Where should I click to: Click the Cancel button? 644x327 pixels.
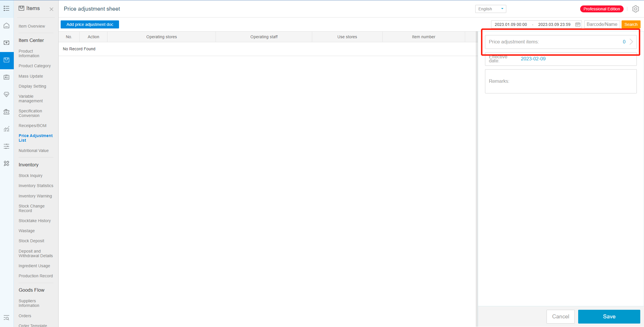tap(560, 316)
